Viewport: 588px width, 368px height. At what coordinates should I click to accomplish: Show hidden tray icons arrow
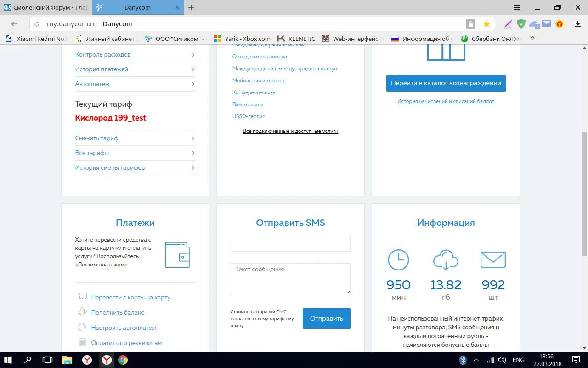point(476,360)
